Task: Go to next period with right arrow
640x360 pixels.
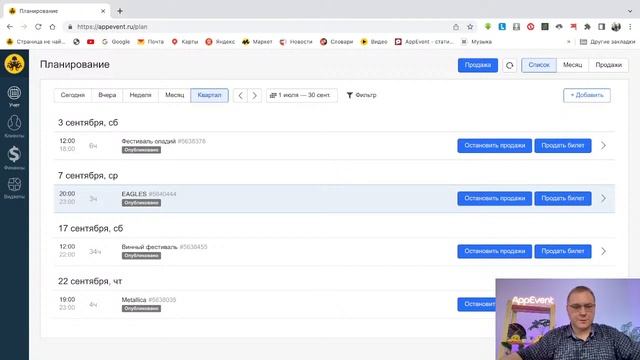Action: (254, 96)
